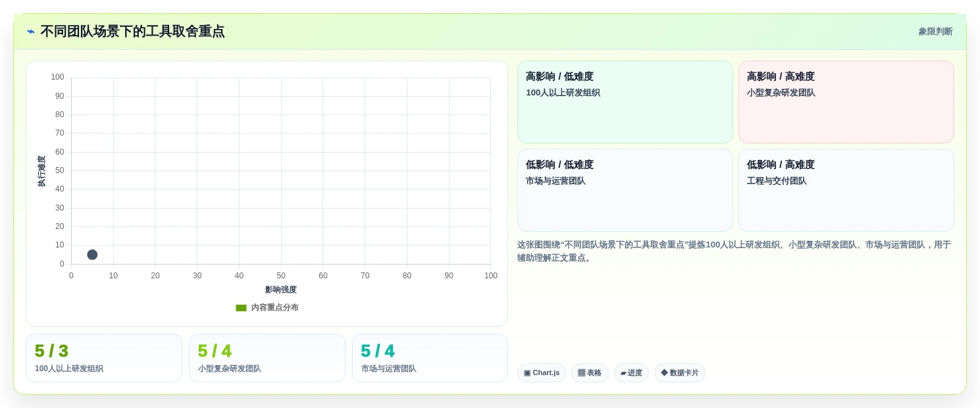Click the 执行难度 y-axis title
Viewport: 980px width, 408px height.
pos(41,171)
